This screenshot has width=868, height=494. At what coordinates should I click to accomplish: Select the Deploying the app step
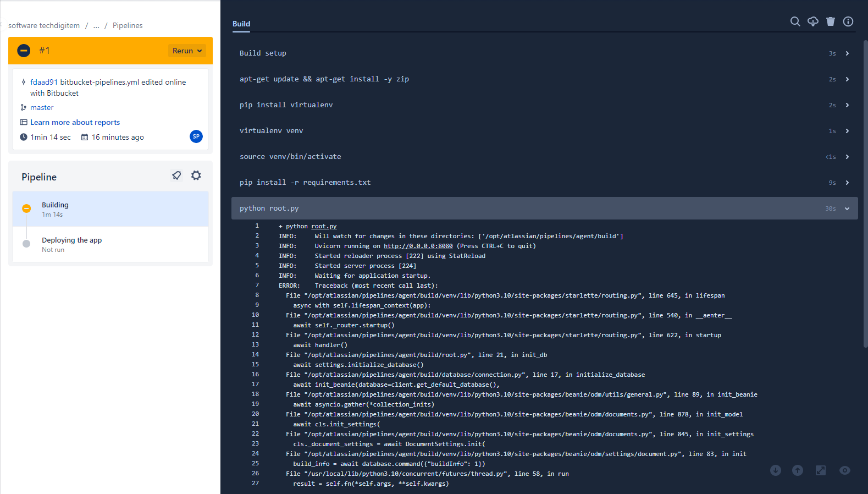coord(110,244)
